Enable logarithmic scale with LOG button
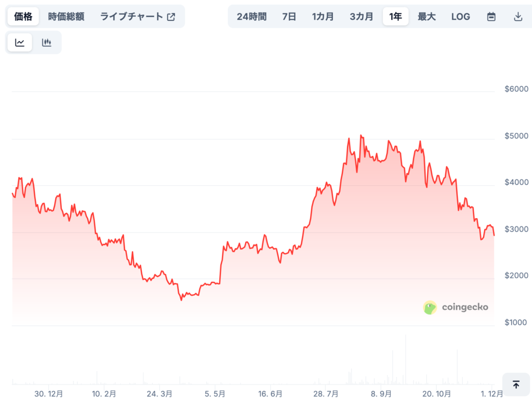532x407 pixels. [460, 16]
